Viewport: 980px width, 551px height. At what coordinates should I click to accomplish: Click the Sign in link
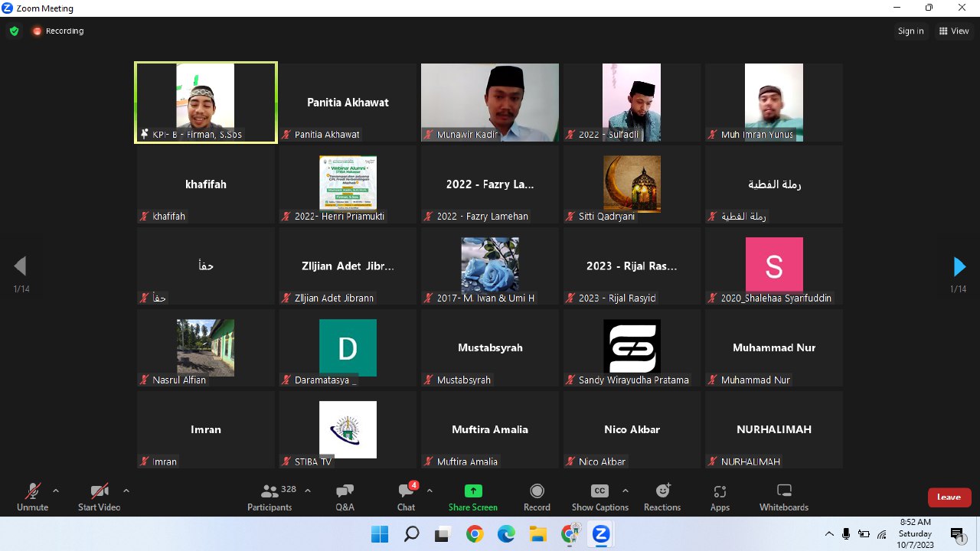pyautogui.click(x=910, y=31)
